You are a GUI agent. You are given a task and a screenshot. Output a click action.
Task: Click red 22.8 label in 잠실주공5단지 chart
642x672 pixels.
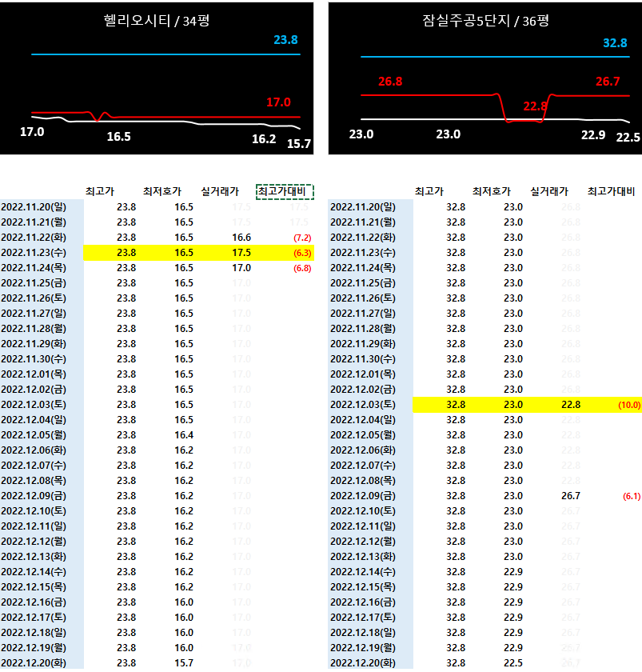(x=535, y=106)
